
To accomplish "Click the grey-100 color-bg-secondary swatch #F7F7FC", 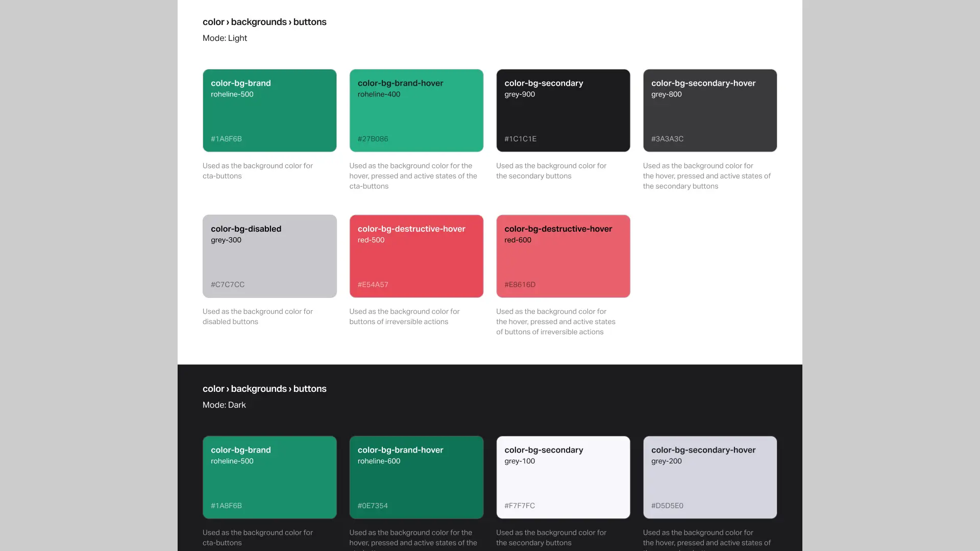I will click(563, 477).
